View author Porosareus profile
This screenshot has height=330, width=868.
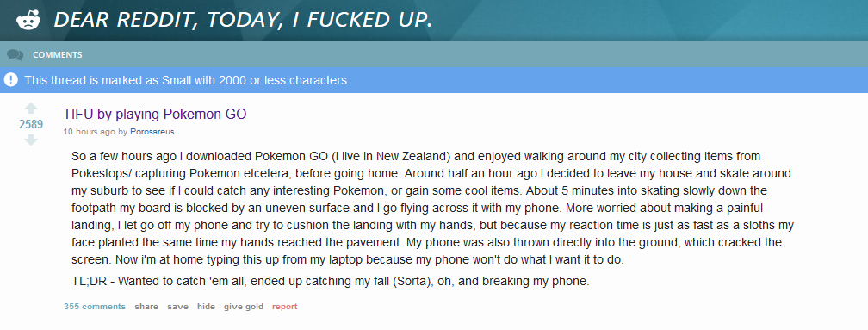tap(152, 132)
